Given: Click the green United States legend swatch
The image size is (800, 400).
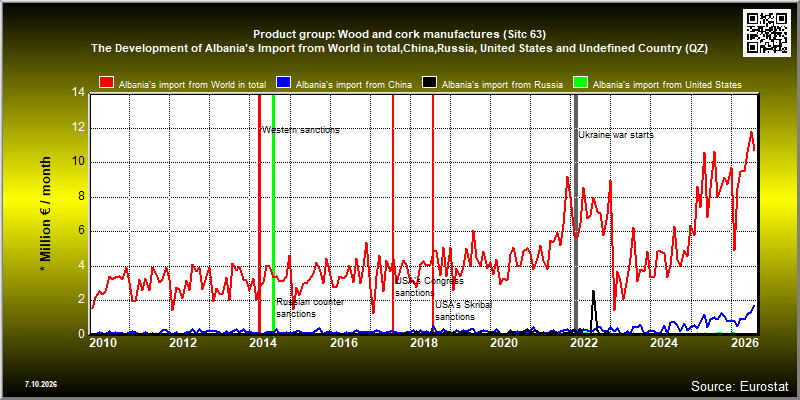Looking at the screenshot, I should point(581,84).
